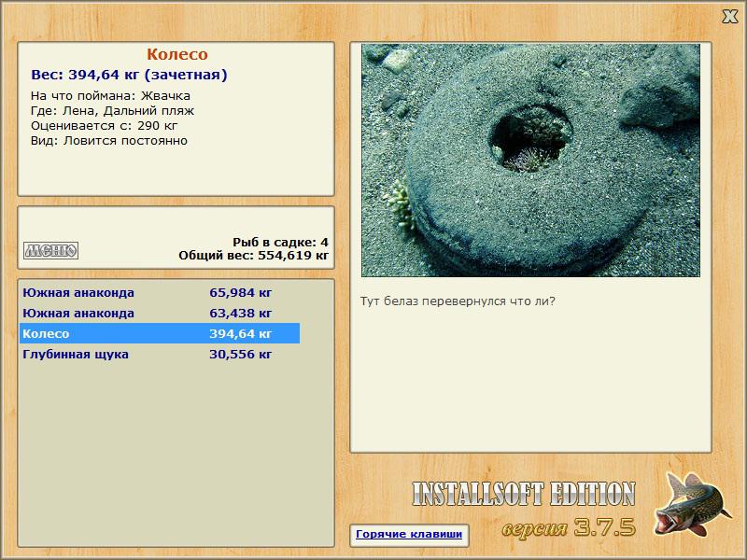Click the weight value 30,556 кг
The height and width of the screenshot is (560, 747).
(241, 354)
